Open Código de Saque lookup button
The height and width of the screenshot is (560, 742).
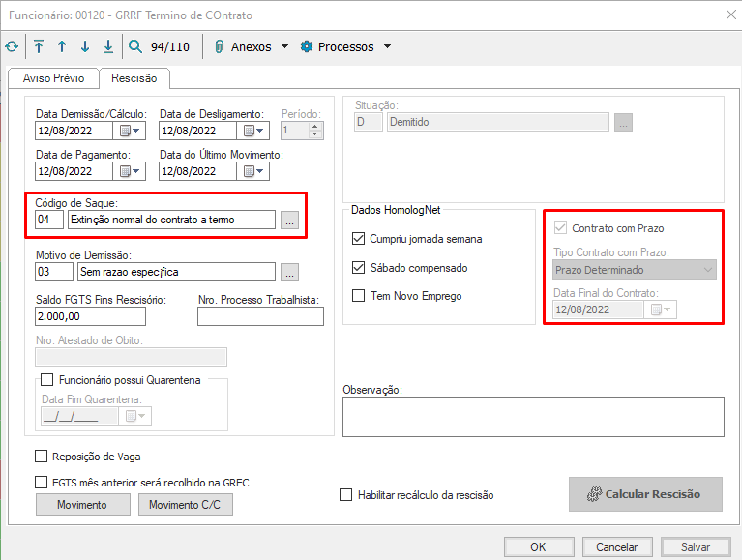(289, 220)
